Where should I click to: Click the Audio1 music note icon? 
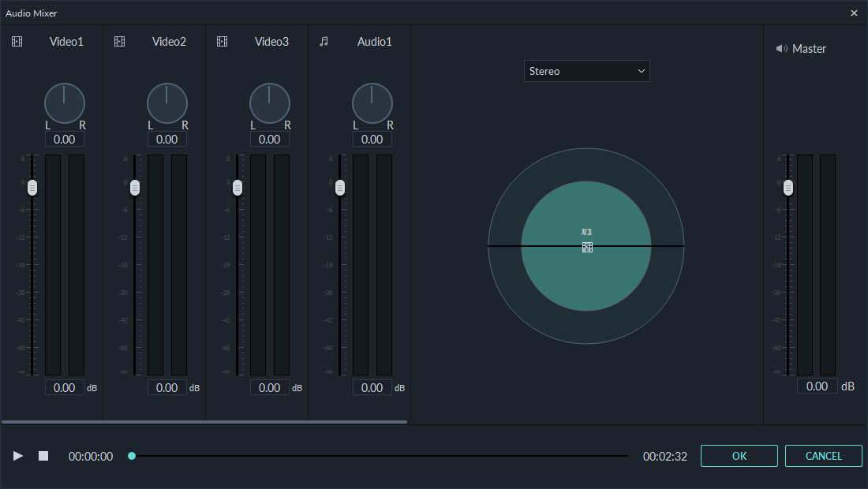(324, 42)
